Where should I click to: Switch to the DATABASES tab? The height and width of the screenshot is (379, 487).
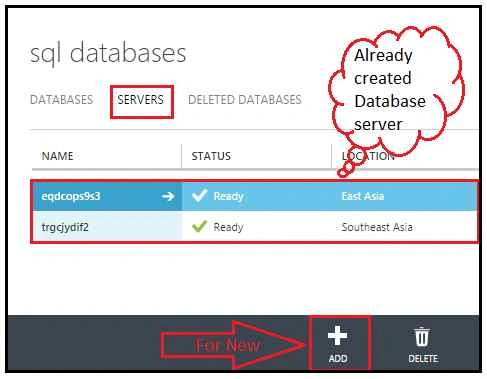[62, 99]
